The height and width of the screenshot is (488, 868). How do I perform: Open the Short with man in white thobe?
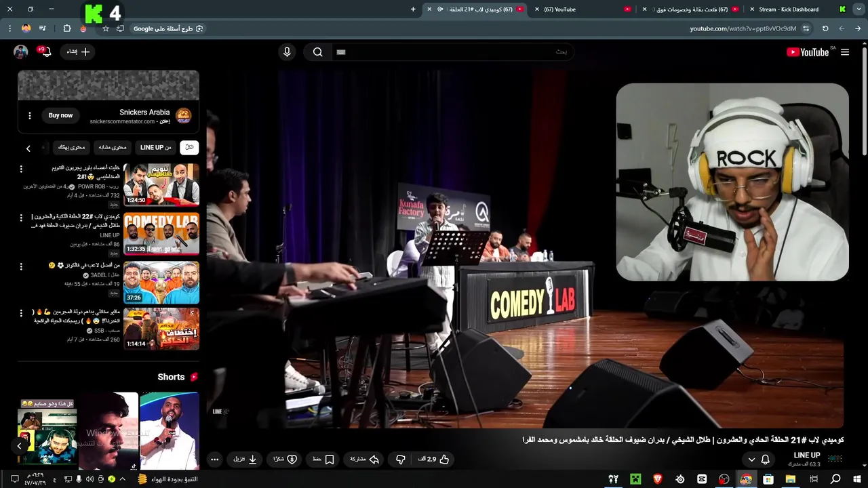click(x=170, y=431)
